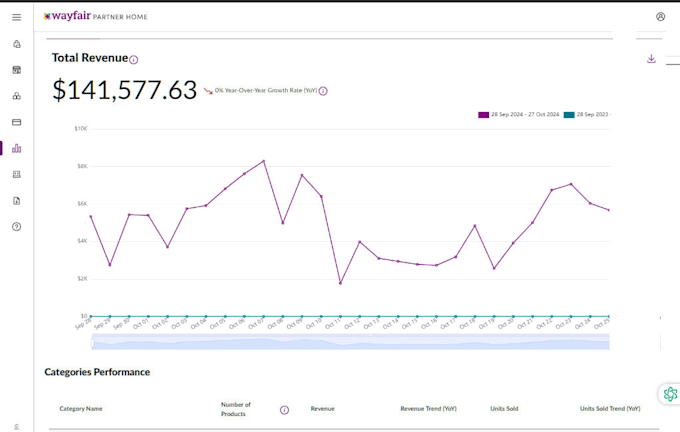Image resolution: width=680 pixels, height=432 pixels.
Task: Open the document download sidebar icon
Action: click(x=16, y=200)
